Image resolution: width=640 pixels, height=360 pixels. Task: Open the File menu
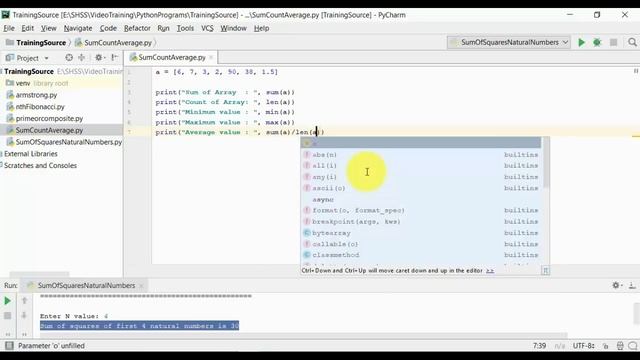click(9, 28)
